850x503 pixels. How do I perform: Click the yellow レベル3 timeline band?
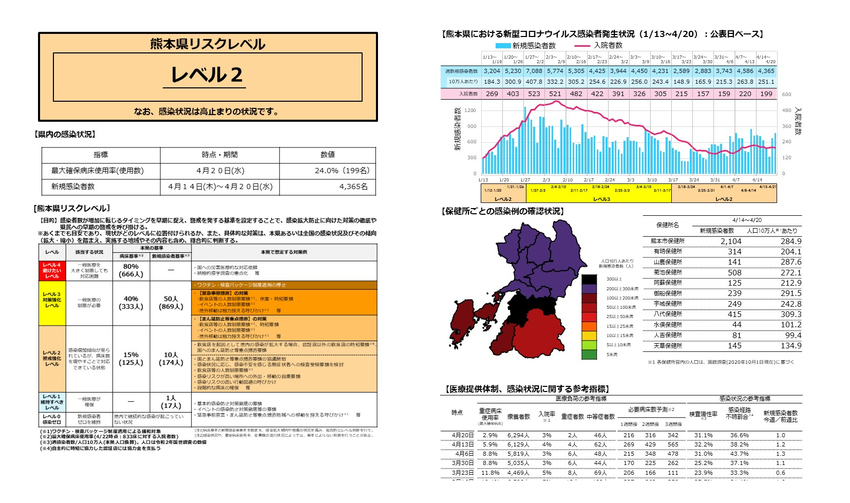[x=597, y=194]
